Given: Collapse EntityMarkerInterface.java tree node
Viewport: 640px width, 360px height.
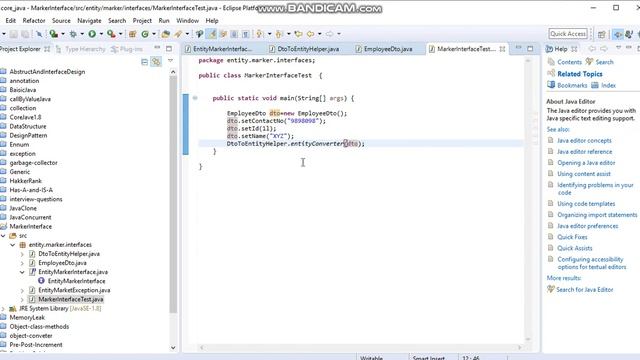Looking at the screenshot, I should pos(22,272).
